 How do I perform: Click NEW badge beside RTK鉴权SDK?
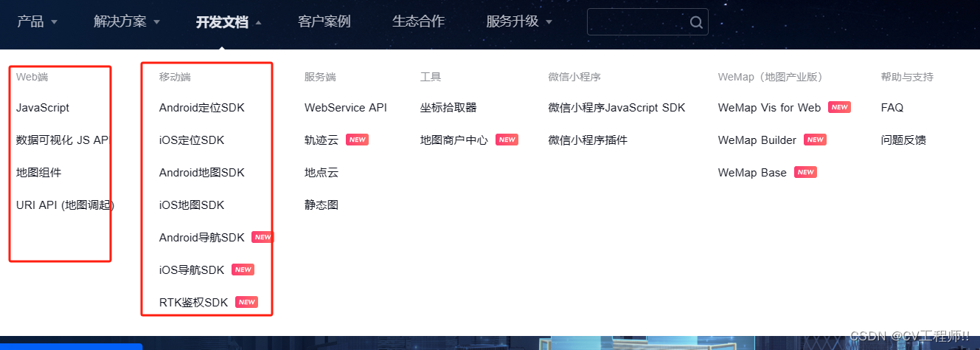point(246,302)
